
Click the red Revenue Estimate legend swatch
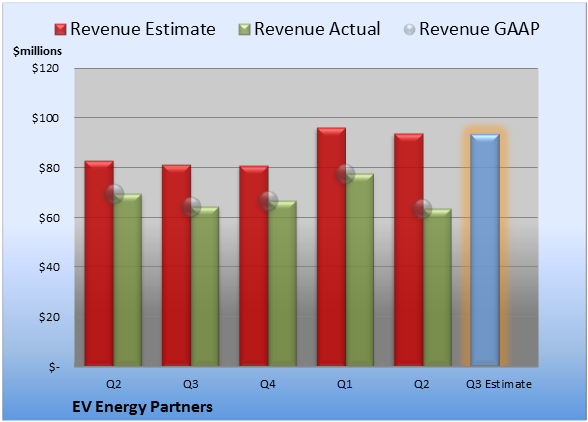(60, 30)
